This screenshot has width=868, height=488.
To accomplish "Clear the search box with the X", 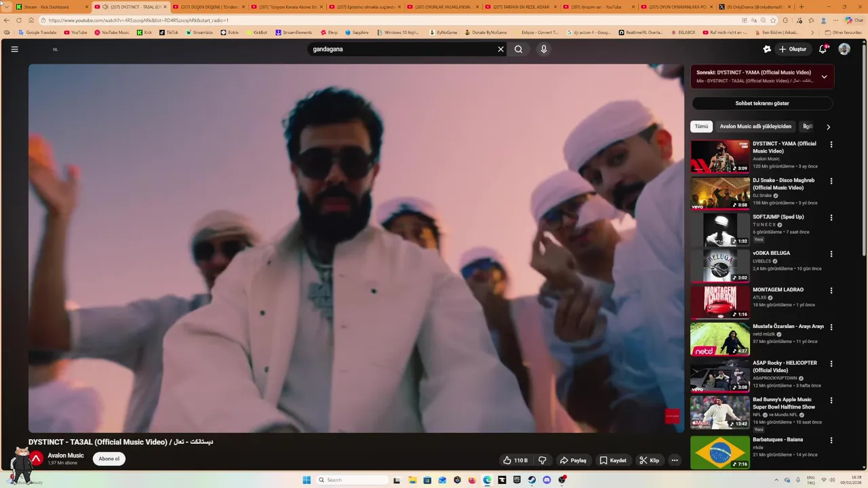I will pos(501,49).
